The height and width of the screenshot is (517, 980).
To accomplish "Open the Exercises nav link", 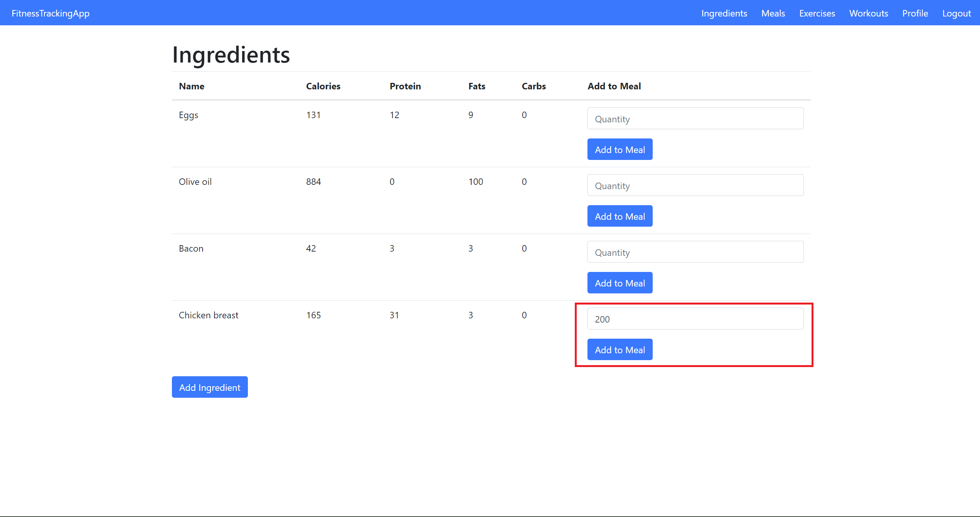I will pos(817,13).
